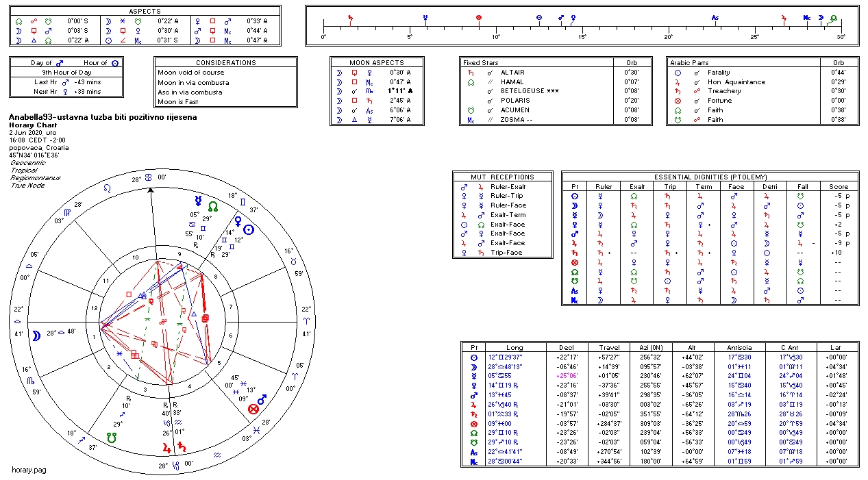Click the Part of Fortune marker on strip

tap(478, 16)
